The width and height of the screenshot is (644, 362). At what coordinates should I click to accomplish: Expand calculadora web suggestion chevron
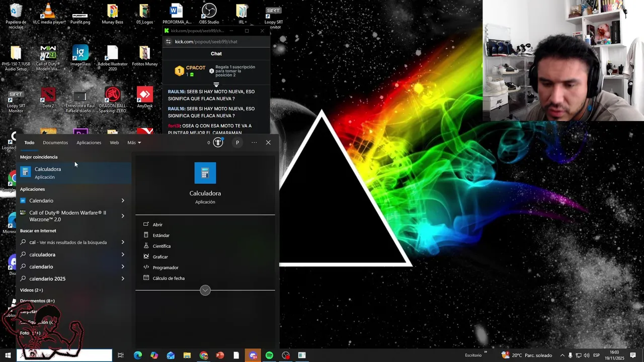(123, 254)
